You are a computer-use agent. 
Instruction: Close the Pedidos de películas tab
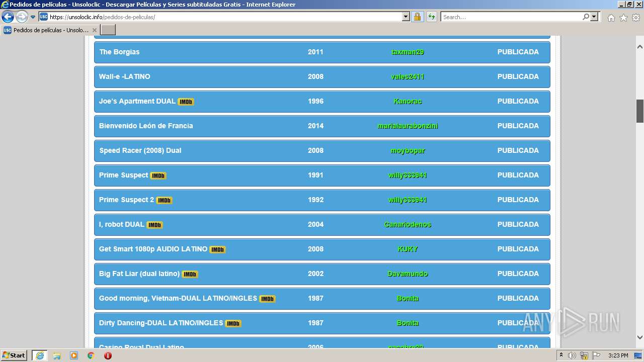[x=94, y=30]
